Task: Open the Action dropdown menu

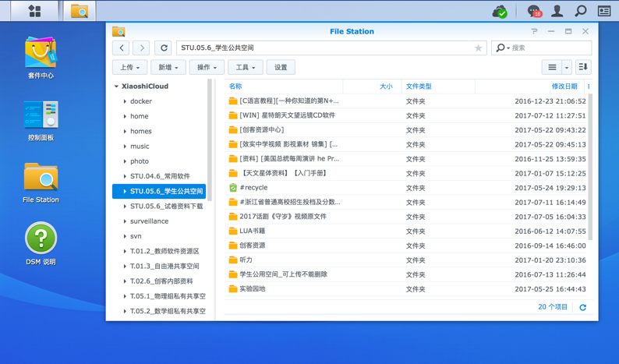Action: 207,68
